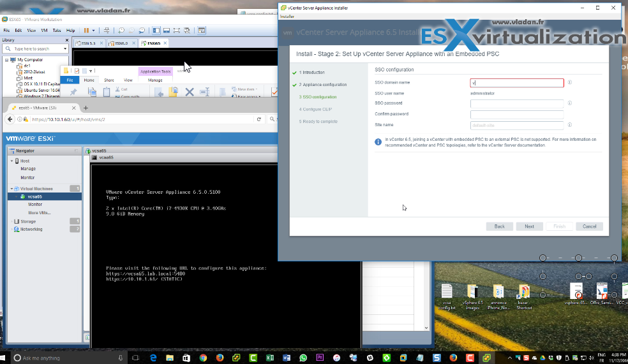
Task: Open dropdown arrow next to pause icon
Action: click(93, 30)
